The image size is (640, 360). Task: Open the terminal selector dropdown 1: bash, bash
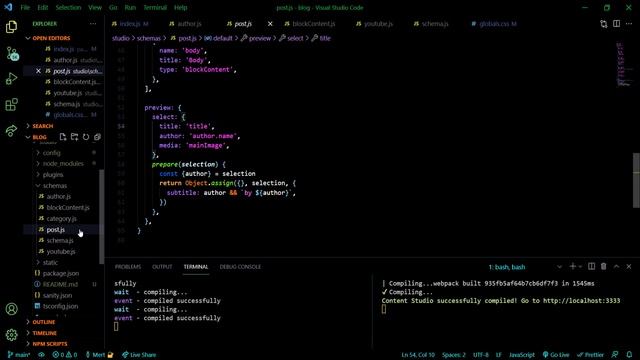[525, 267]
